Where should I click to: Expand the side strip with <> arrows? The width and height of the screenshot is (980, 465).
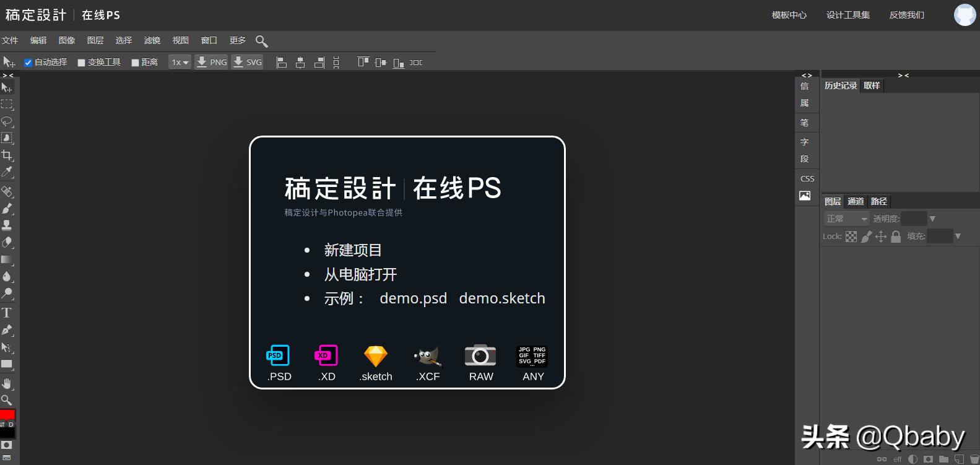pos(807,75)
